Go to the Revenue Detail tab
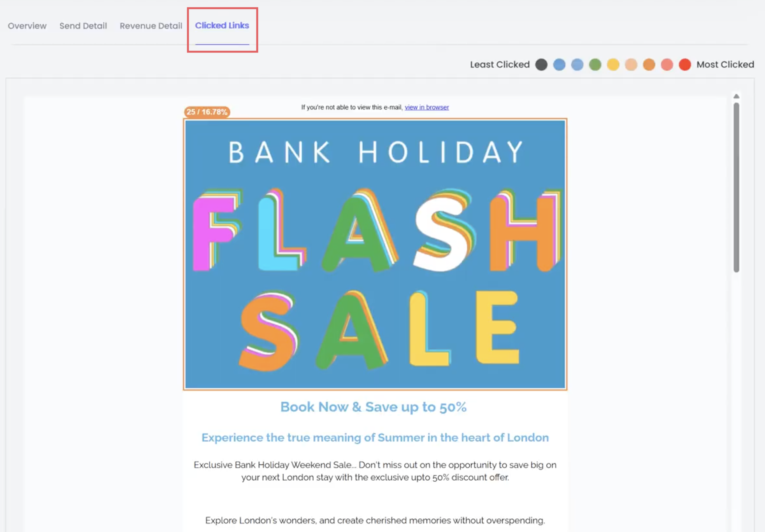 [151, 26]
